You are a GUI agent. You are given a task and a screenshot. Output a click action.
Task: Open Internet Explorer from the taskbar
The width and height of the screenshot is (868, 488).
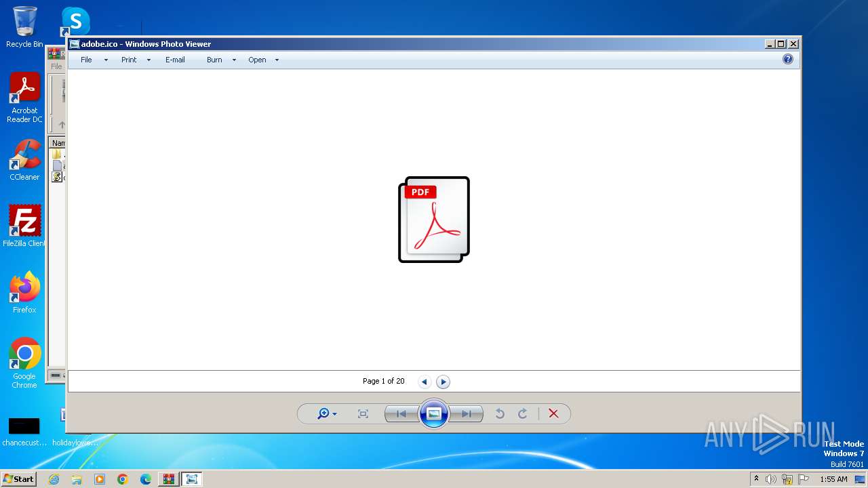[54, 479]
